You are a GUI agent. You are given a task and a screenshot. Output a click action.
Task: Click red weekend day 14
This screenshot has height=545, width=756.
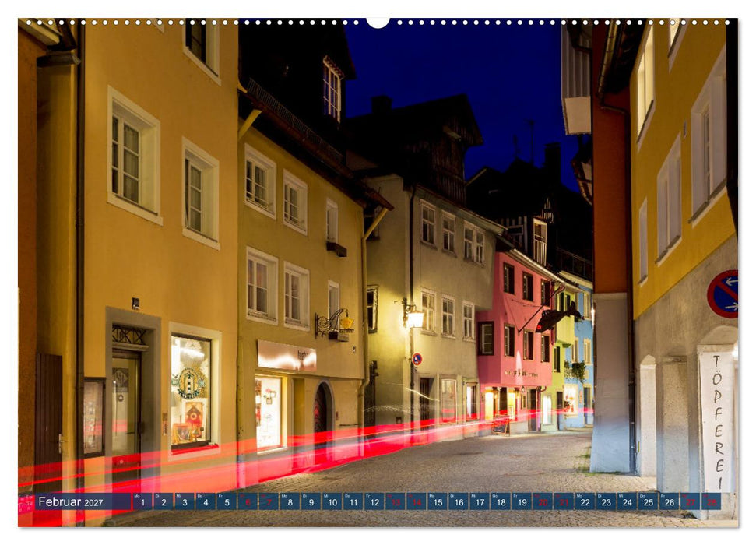416,501
